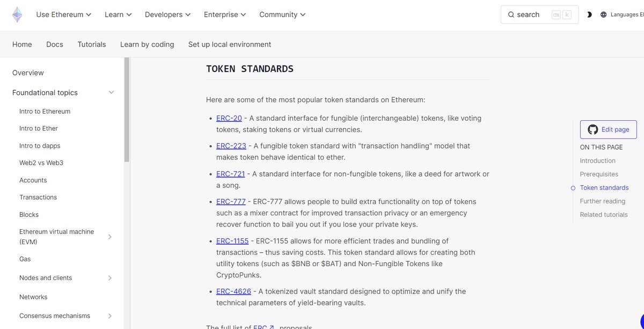Jump to Prerequisites in page outline
Screen dimensions: 644x329
tap(599, 174)
